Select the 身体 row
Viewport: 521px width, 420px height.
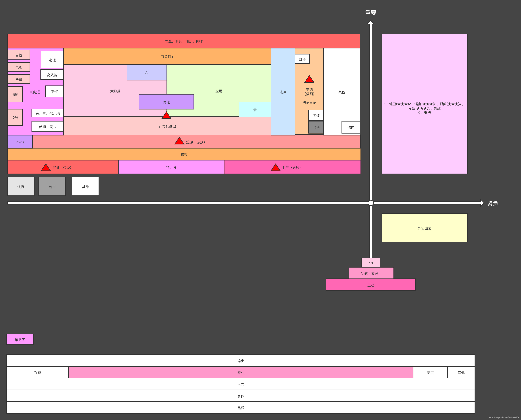(241, 396)
